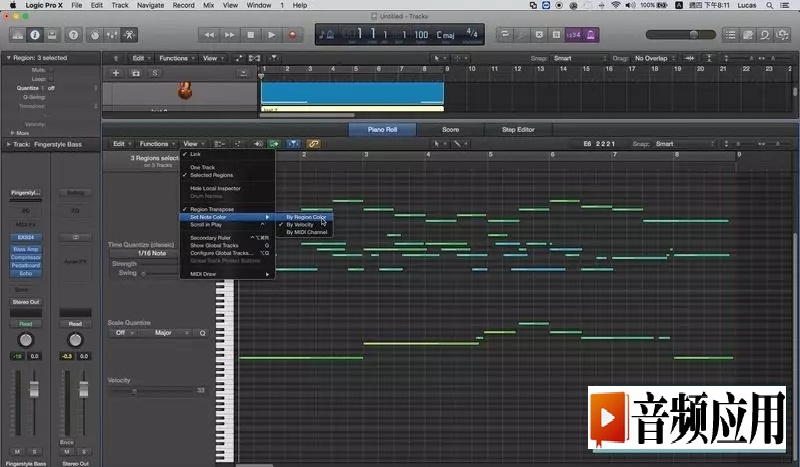The image size is (800, 467).
Task: Select the blue MIDI region in Tracks area
Action: coord(352,93)
